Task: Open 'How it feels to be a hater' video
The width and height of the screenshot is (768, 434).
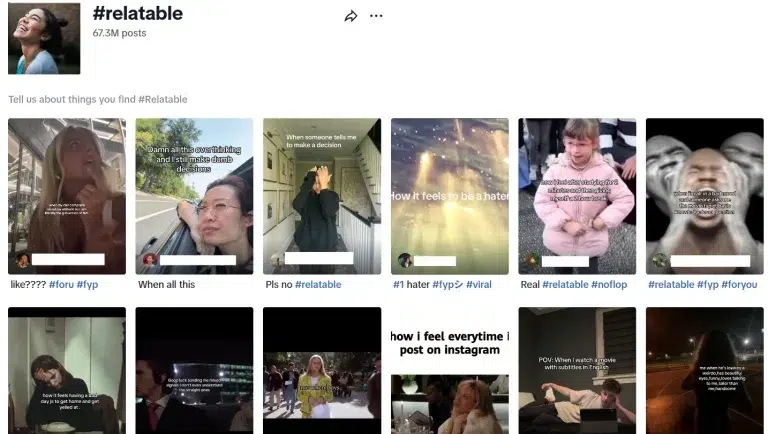Action: 450,196
